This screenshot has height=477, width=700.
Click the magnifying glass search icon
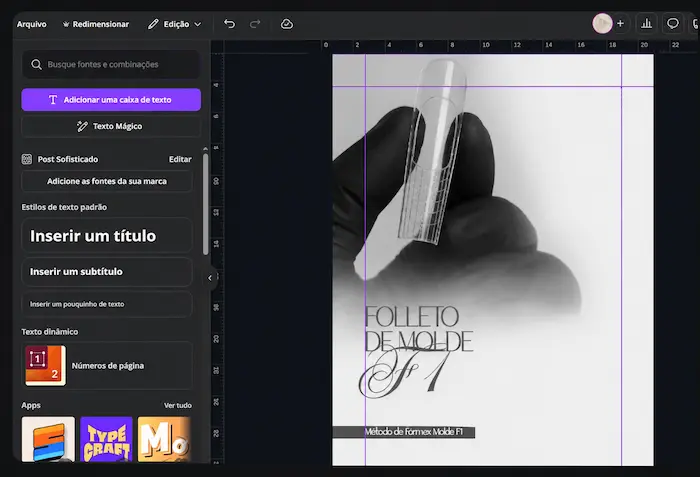tap(36, 64)
